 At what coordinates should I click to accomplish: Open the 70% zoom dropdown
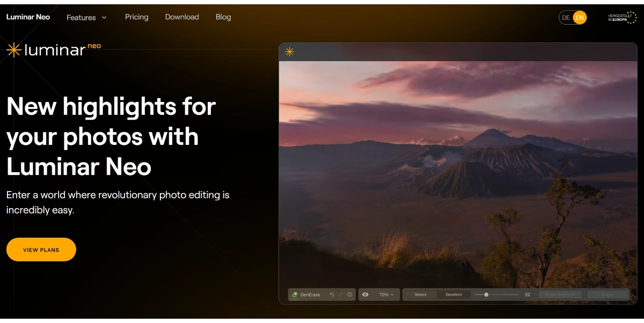click(x=386, y=295)
